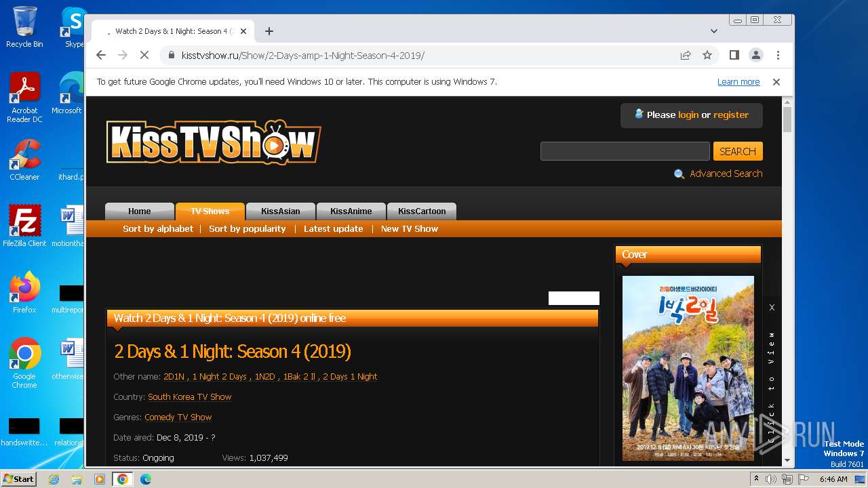
Task: Focus the site search input box
Action: (x=625, y=151)
